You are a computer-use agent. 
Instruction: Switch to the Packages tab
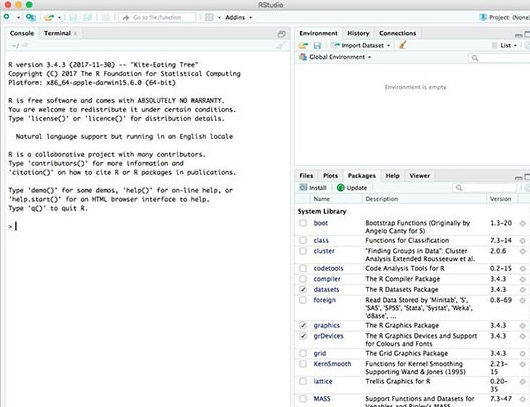[x=362, y=175]
